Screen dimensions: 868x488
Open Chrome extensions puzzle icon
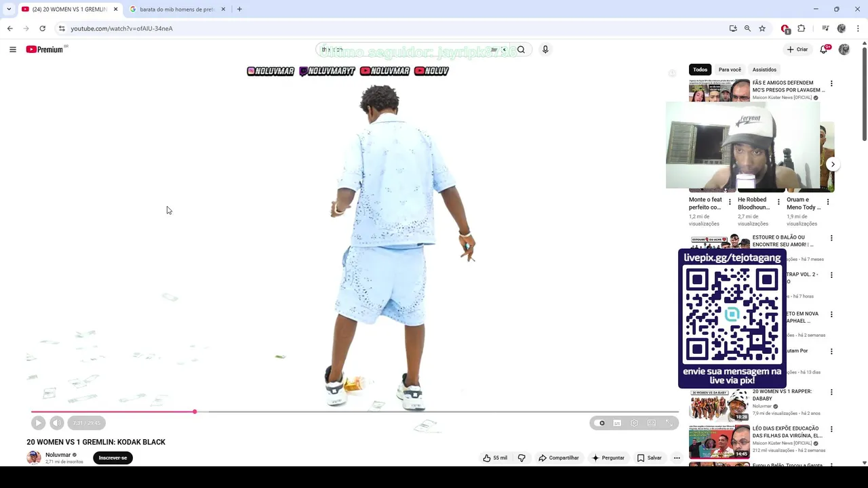tap(802, 28)
